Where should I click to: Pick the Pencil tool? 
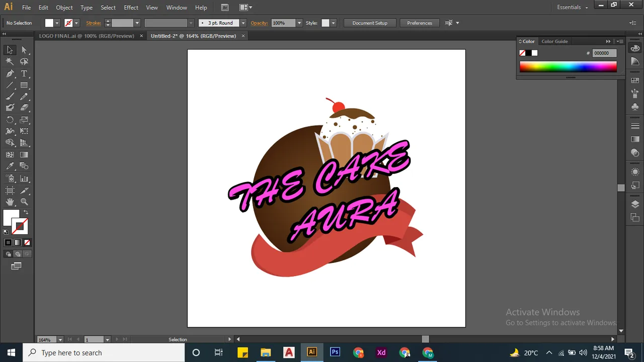click(x=24, y=97)
